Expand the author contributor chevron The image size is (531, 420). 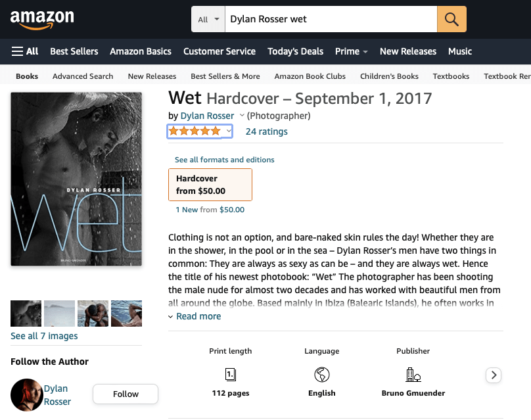point(242,116)
